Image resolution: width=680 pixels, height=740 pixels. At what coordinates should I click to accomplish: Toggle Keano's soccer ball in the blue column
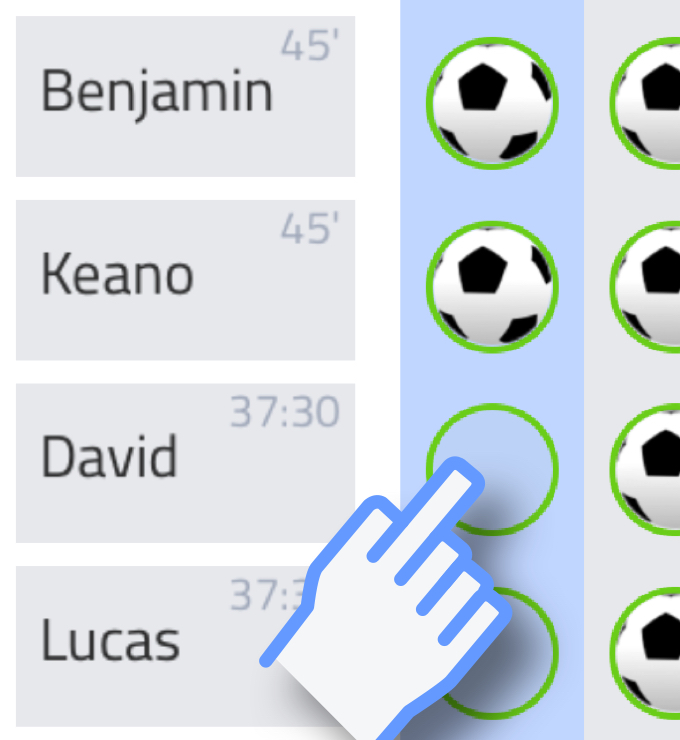492,286
